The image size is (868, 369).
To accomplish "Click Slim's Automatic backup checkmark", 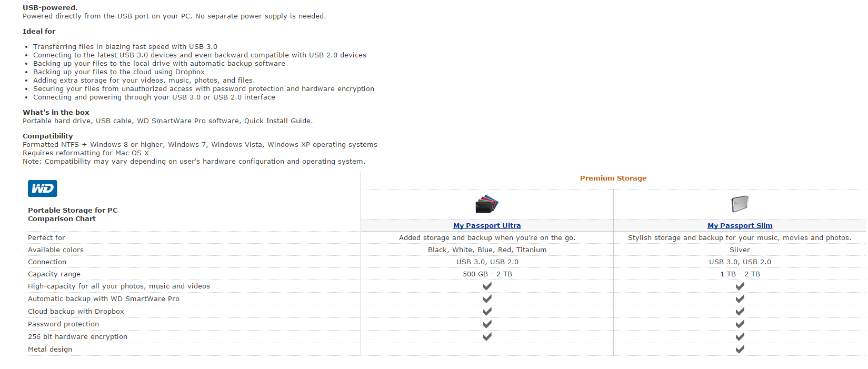I will [740, 298].
